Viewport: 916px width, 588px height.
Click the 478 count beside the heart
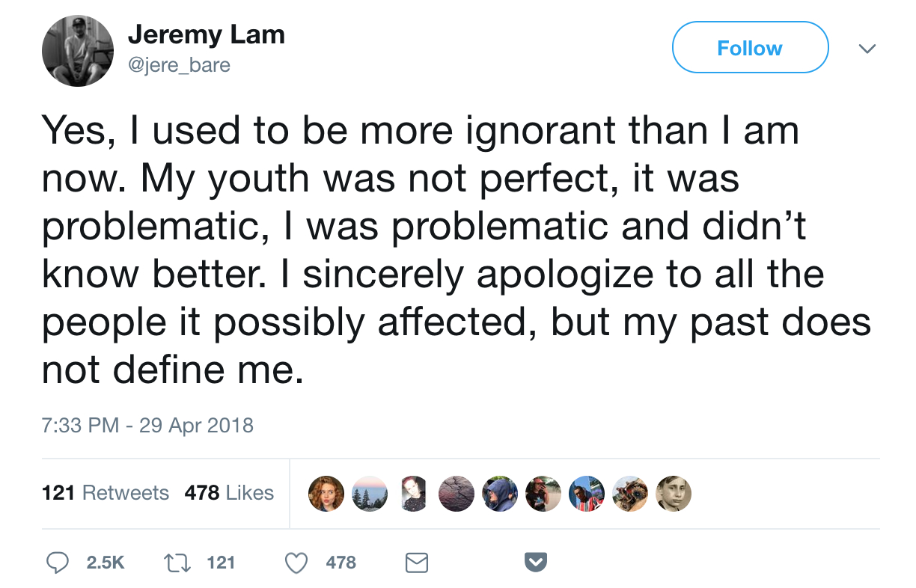341,563
